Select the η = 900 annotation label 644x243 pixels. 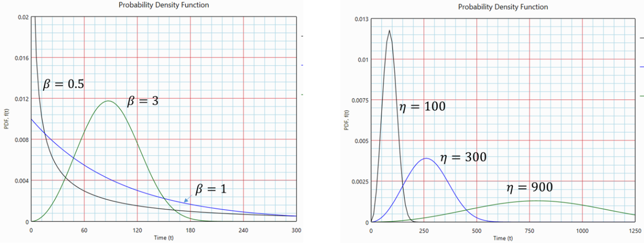529,187
